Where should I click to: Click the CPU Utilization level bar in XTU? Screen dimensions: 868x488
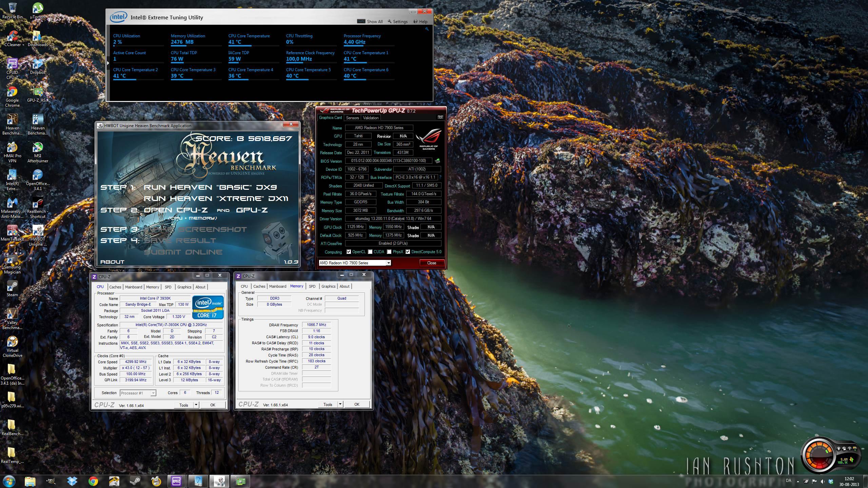(x=138, y=46)
